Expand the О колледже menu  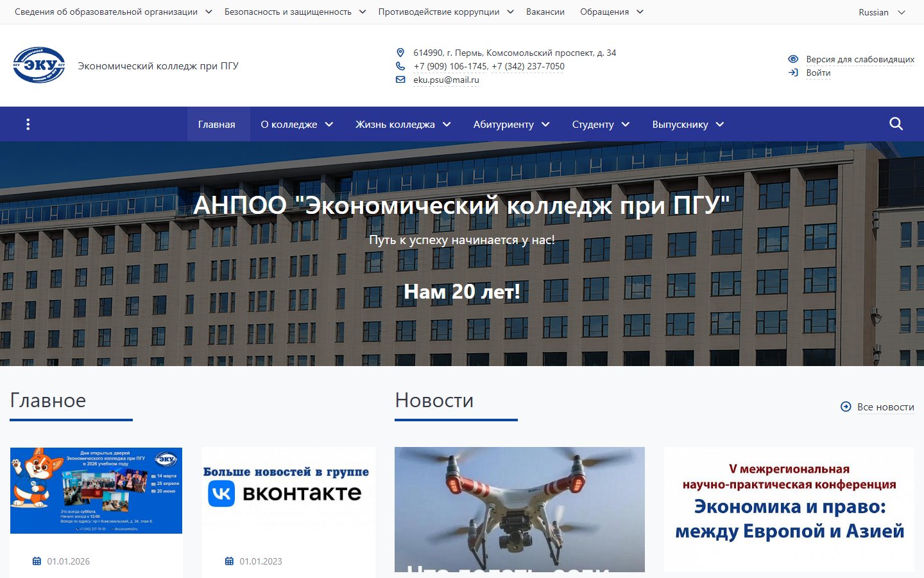point(296,125)
